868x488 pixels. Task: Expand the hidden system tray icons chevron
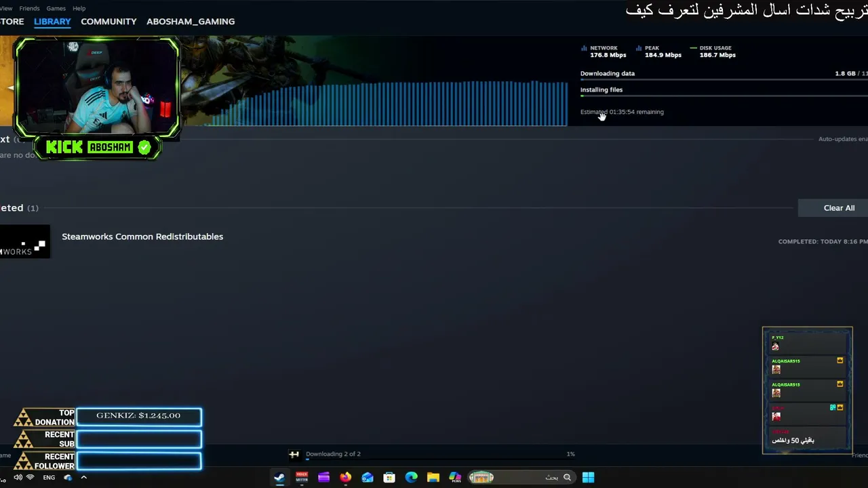(x=83, y=477)
